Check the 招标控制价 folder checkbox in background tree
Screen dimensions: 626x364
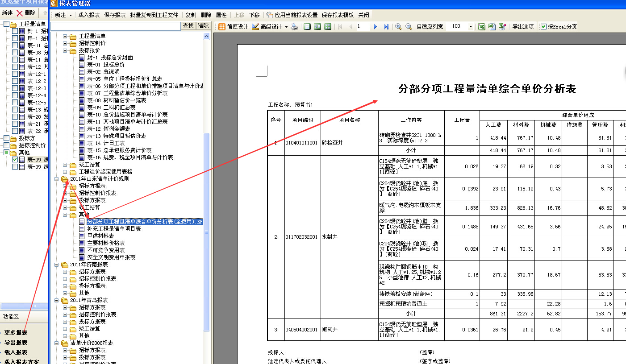coord(6,145)
